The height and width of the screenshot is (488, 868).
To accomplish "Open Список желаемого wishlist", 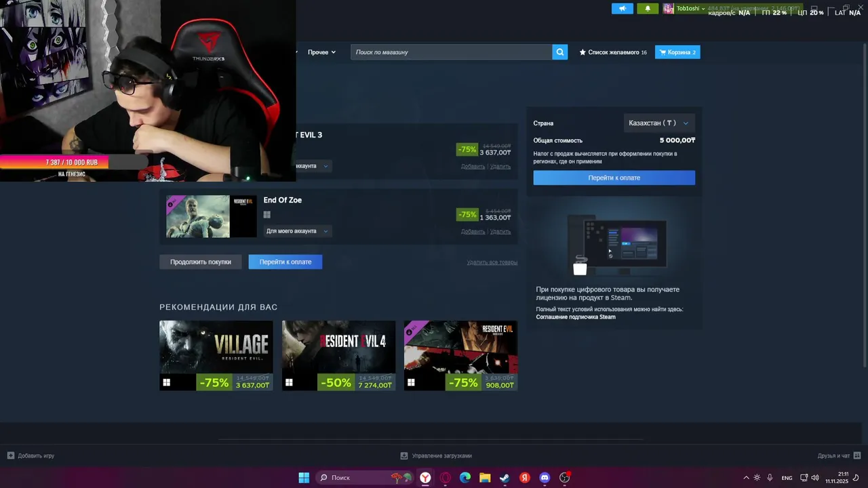I will (x=613, y=52).
